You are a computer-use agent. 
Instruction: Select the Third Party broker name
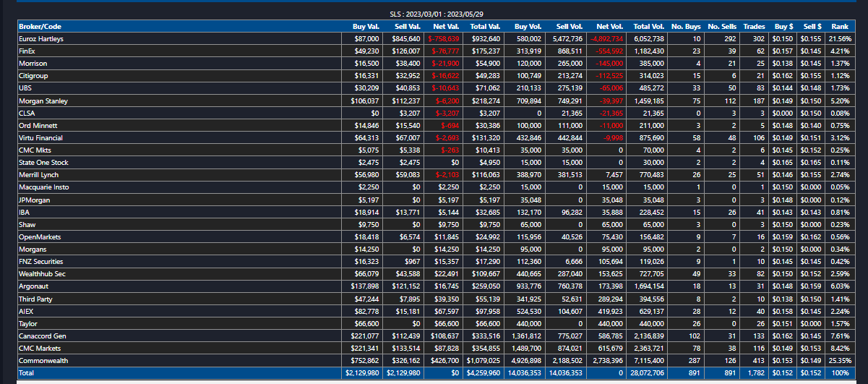pos(35,299)
